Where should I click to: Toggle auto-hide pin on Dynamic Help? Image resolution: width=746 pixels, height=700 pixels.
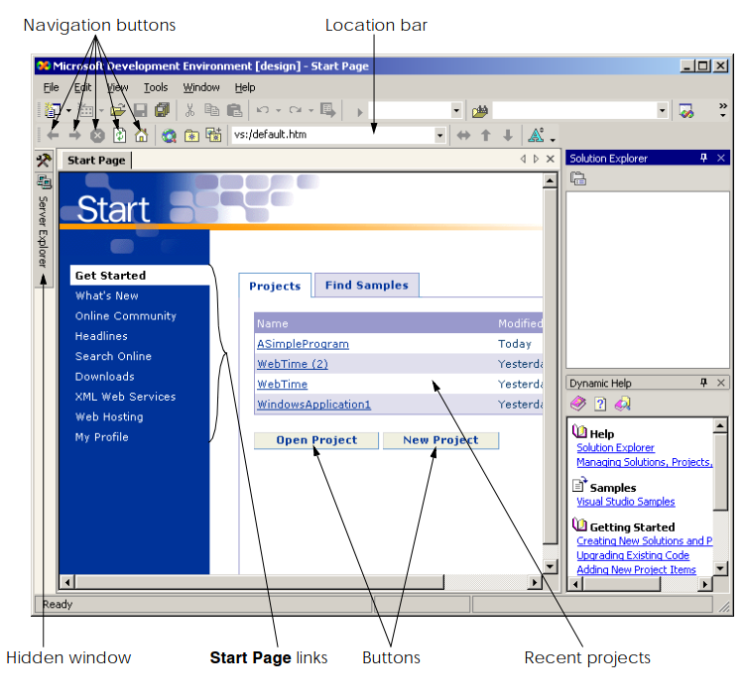tap(703, 383)
